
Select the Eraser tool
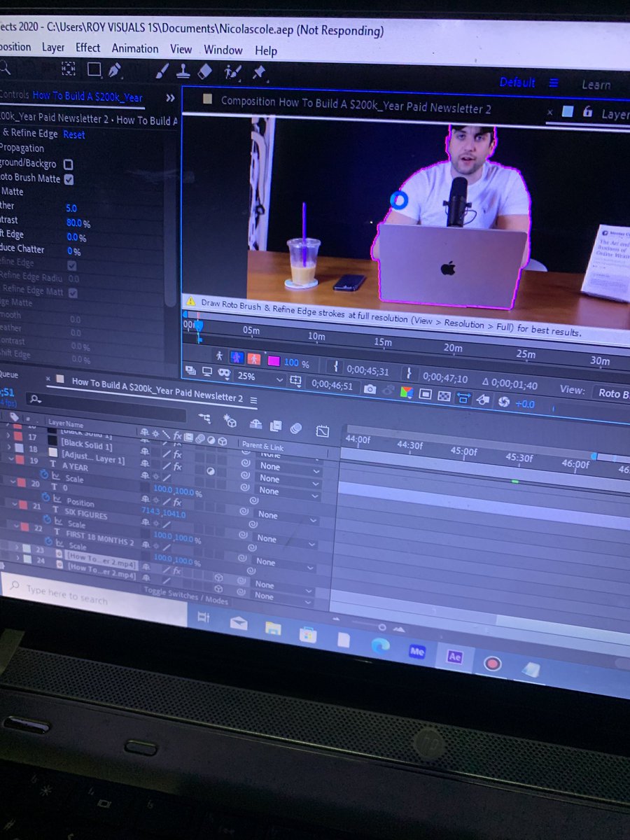(204, 71)
